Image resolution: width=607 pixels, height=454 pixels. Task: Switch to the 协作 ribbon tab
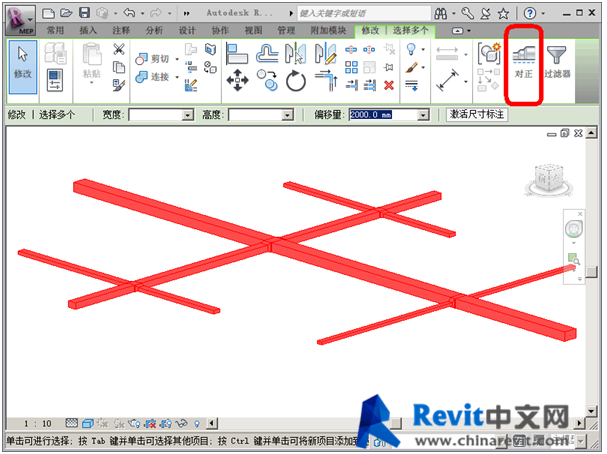pyautogui.click(x=220, y=30)
